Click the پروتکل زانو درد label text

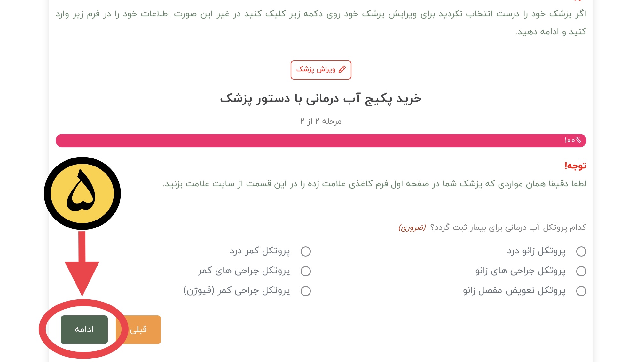(x=536, y=251)
